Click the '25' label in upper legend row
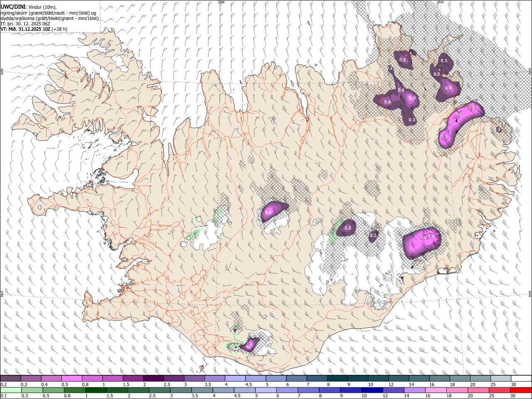The height and width of the screenshot is (399, 532). tap(493, 384)
